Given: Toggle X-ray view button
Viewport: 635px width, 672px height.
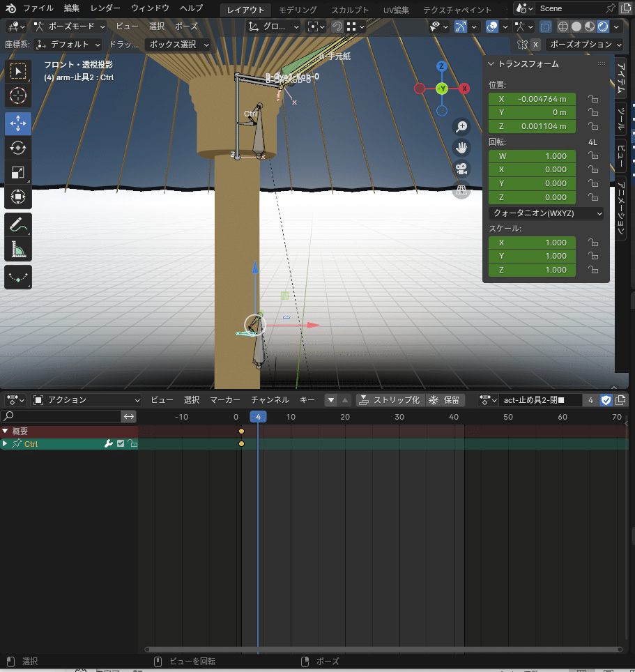Looking at the screenshot, I should (x=545, y=26).
